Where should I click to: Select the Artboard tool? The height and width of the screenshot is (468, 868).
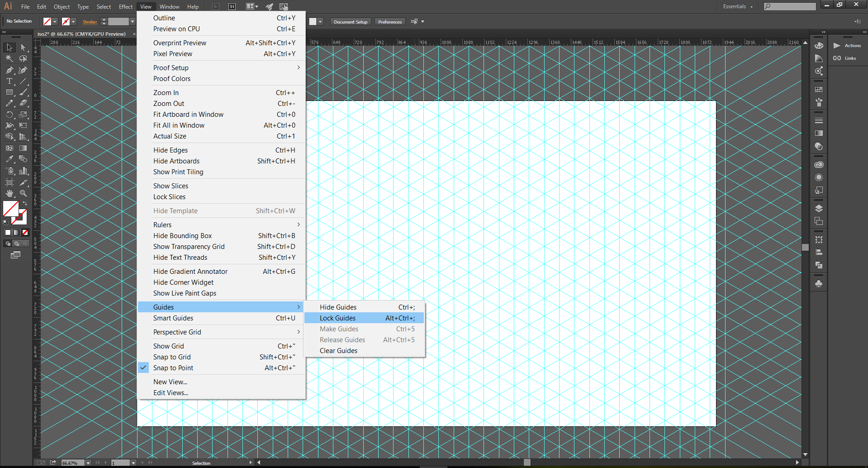pos(9,182)
